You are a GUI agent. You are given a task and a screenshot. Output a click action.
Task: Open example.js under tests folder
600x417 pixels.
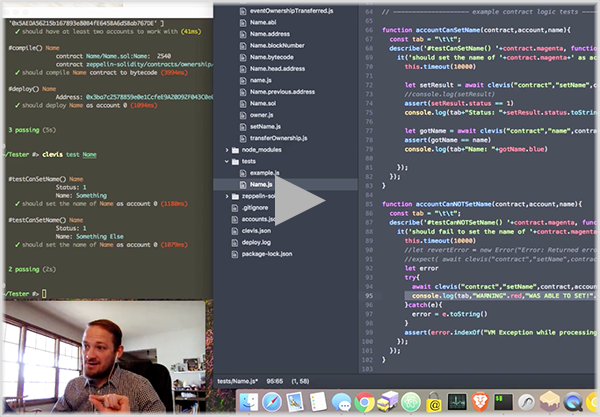tap(264, 173)
